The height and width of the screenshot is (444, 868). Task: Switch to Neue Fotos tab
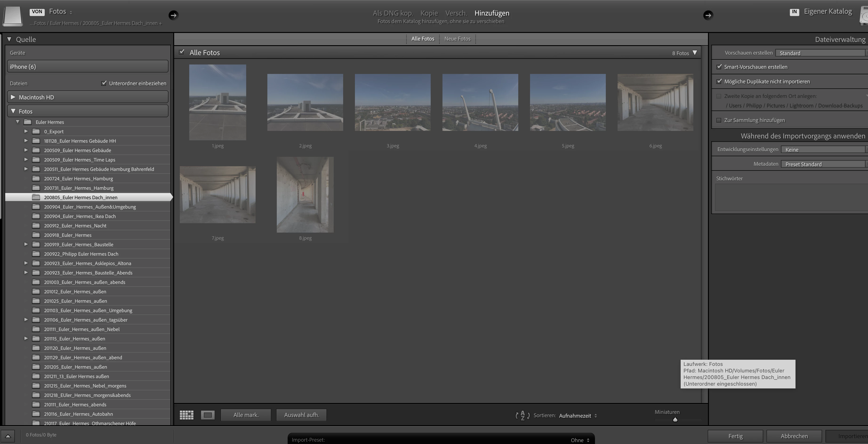coord(457,39)
